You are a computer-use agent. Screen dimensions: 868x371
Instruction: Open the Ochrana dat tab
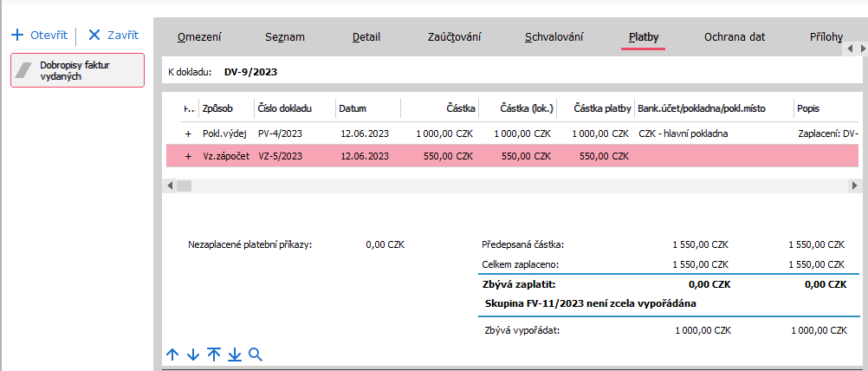[x=735, y=37]
